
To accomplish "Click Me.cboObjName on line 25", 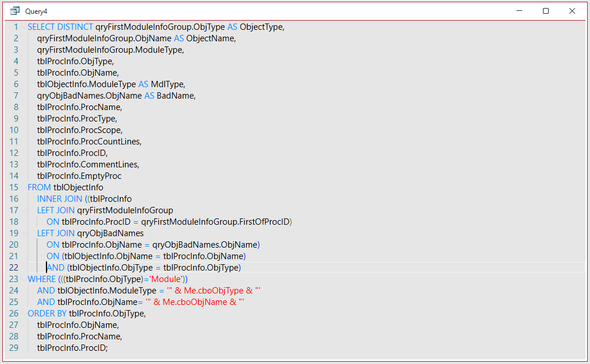I will click(x=195, y=302).
